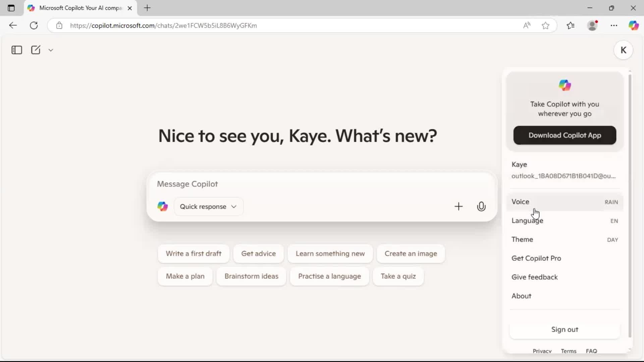644x362 pixels.
Task: Open Read aloud icon in address bar
Action: click(527, 25)
